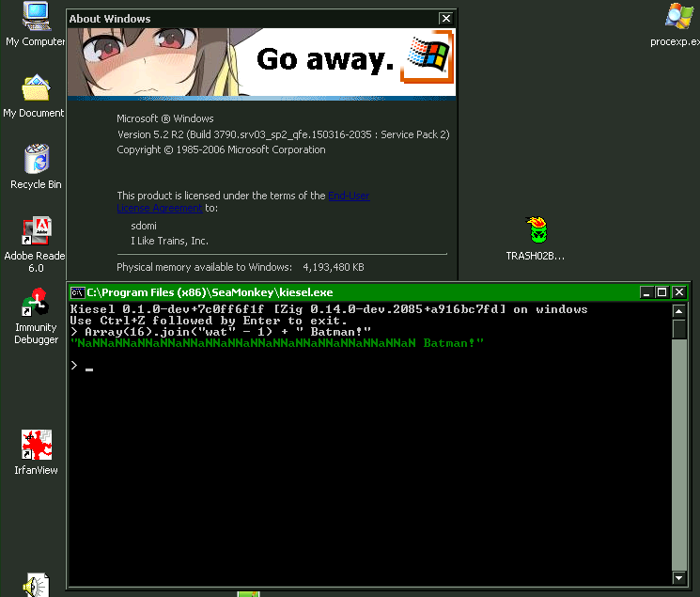Open the kiesel.exe console system menu icon
The width and height of the screenshot is (700, 597).
pyautogui.click(x=77, y=292)
